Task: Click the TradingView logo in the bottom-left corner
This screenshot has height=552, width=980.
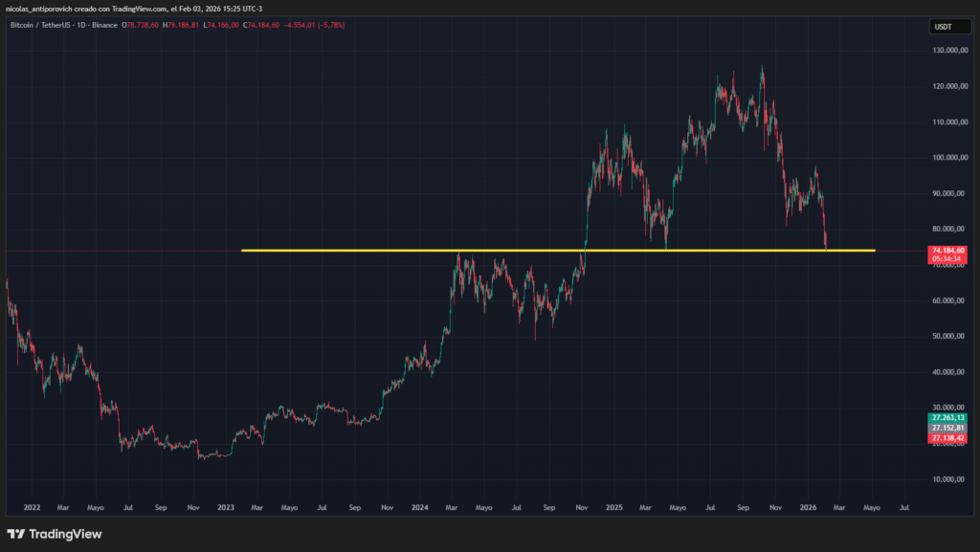Action: coord(53,535)
